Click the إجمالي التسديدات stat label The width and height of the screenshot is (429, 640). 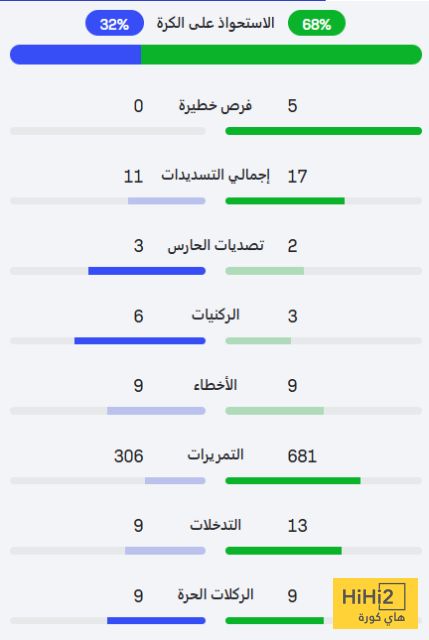click(x=215, y=176)
